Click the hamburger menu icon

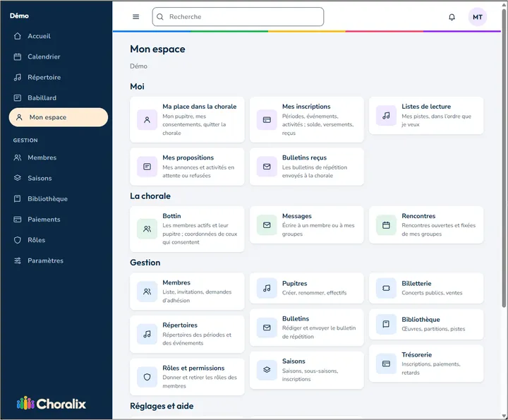(x=135, y=17)
